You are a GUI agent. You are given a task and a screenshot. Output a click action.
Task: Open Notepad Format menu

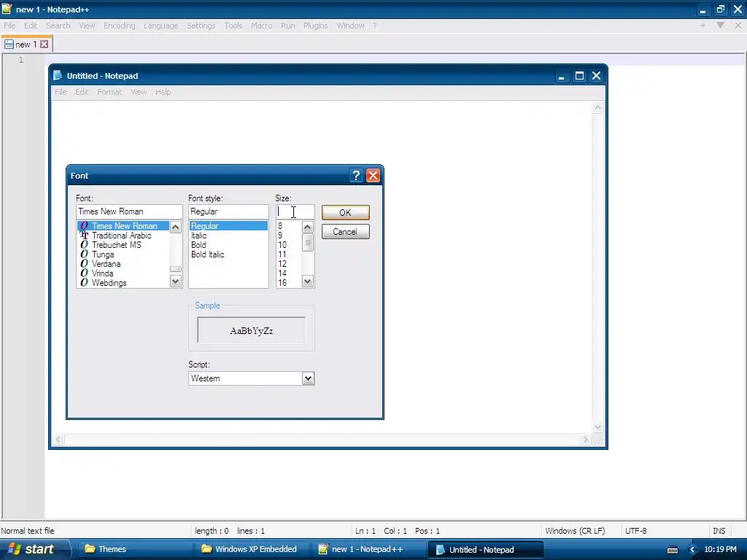tap(109, 92)
